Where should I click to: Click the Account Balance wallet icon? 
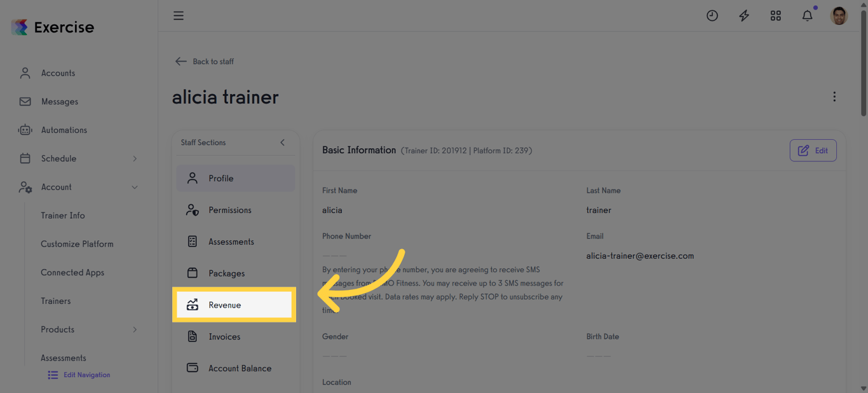point(193,368)
